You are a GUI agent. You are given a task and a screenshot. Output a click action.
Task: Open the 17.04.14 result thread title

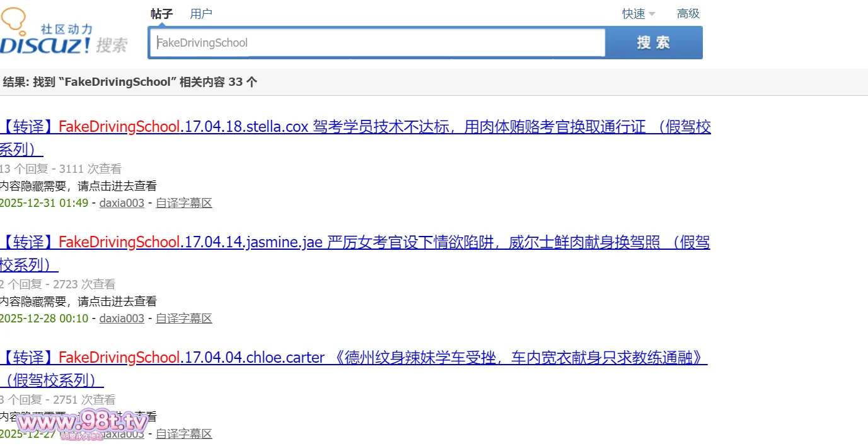tap(353, 243)
